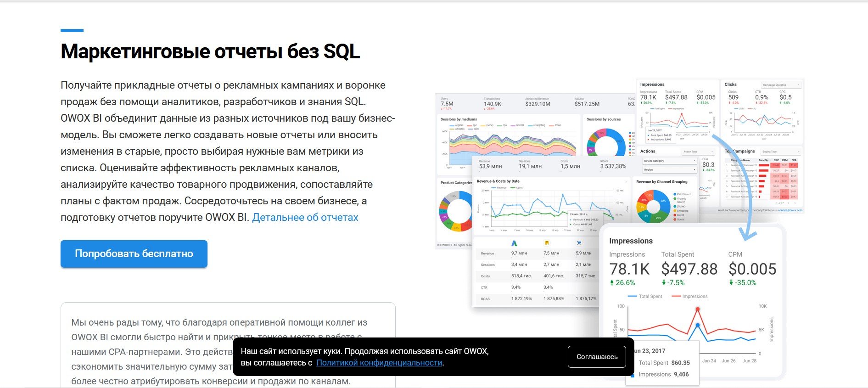Click the green up arrow beside 26.6%
Viewport: 868px width, 388px height.
click(x=612, y=283)
